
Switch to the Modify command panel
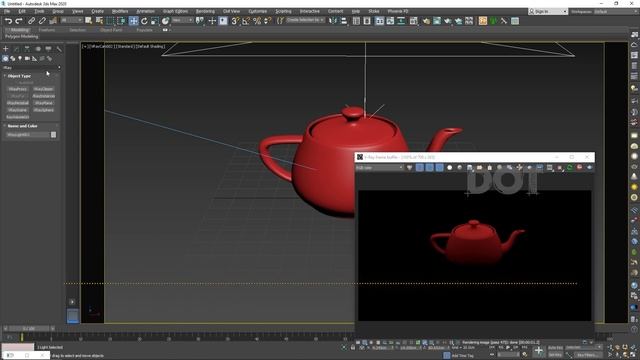tap(16, 49)
